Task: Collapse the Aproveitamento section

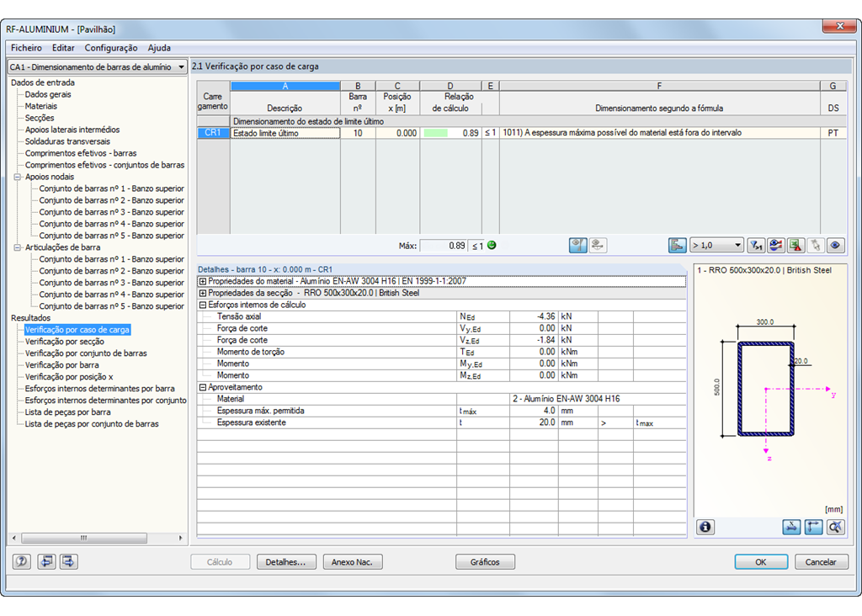Action: (202, 387)
